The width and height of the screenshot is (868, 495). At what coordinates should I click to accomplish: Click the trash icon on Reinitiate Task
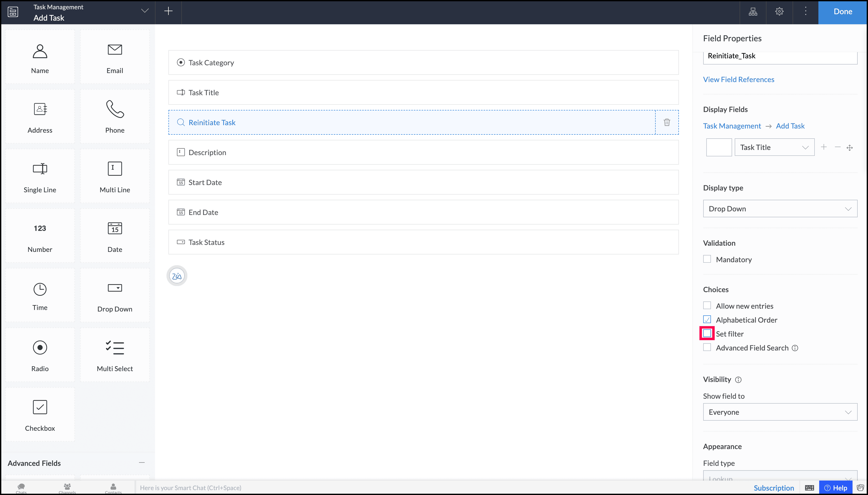click(667, 122)
